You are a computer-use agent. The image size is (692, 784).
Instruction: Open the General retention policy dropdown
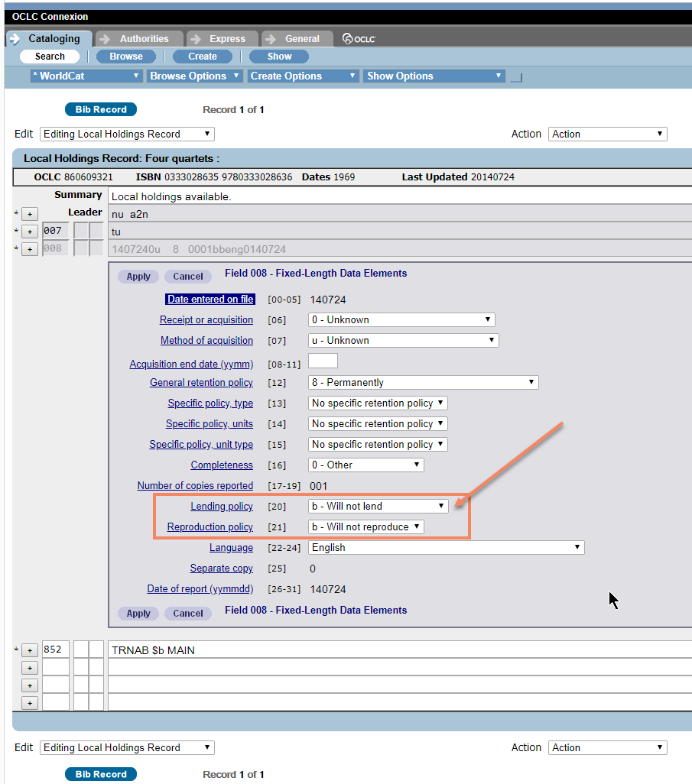(424, 383)
